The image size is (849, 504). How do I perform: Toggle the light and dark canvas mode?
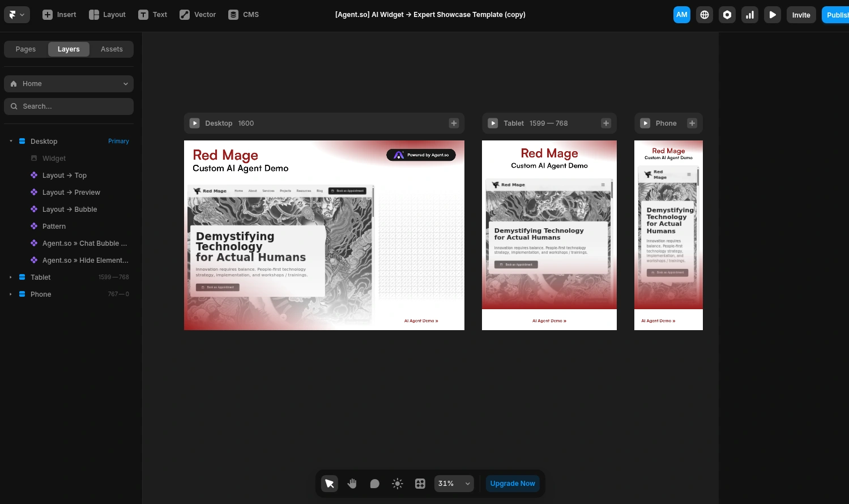click(398, 484)
